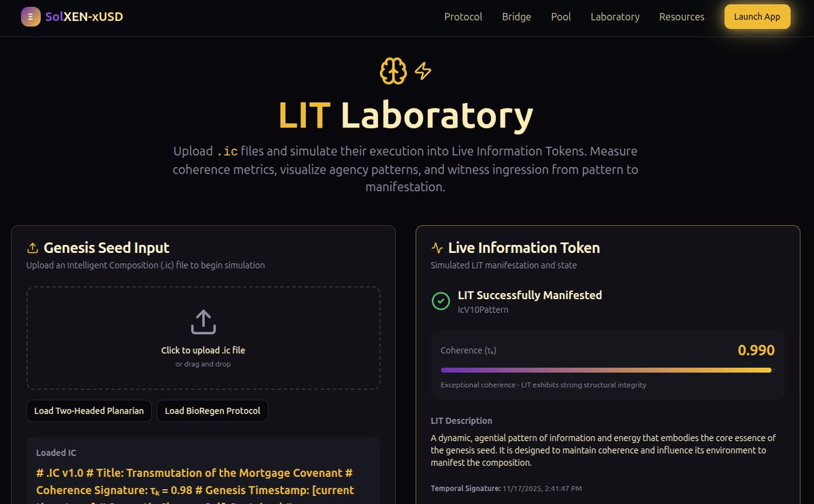Click the 'Loaded IC' label

[56, 453]
